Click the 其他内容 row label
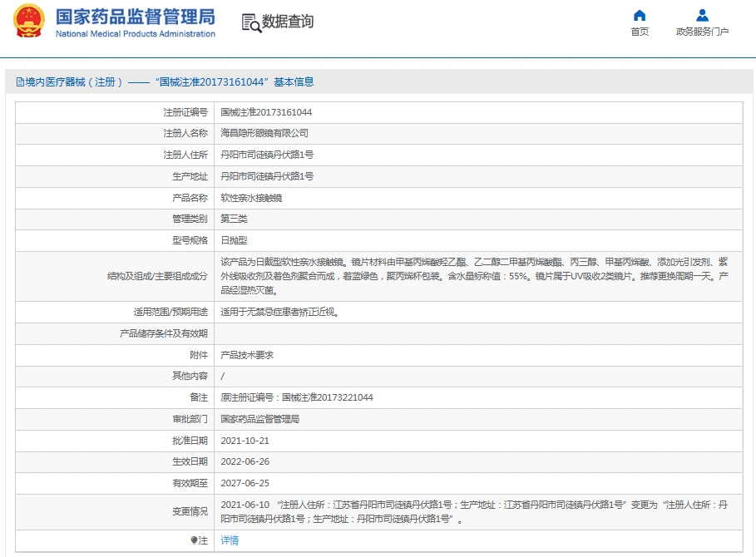 [x=190, y=376]
